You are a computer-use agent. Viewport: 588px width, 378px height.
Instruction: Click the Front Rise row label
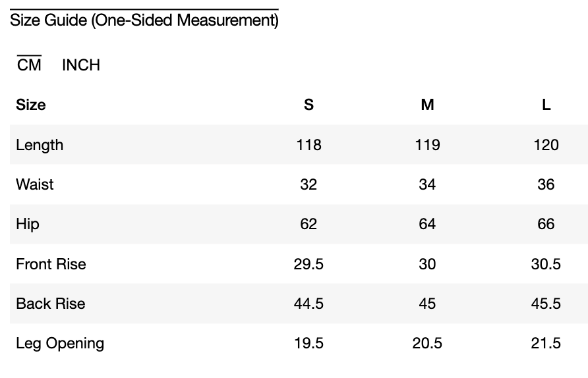51,264
